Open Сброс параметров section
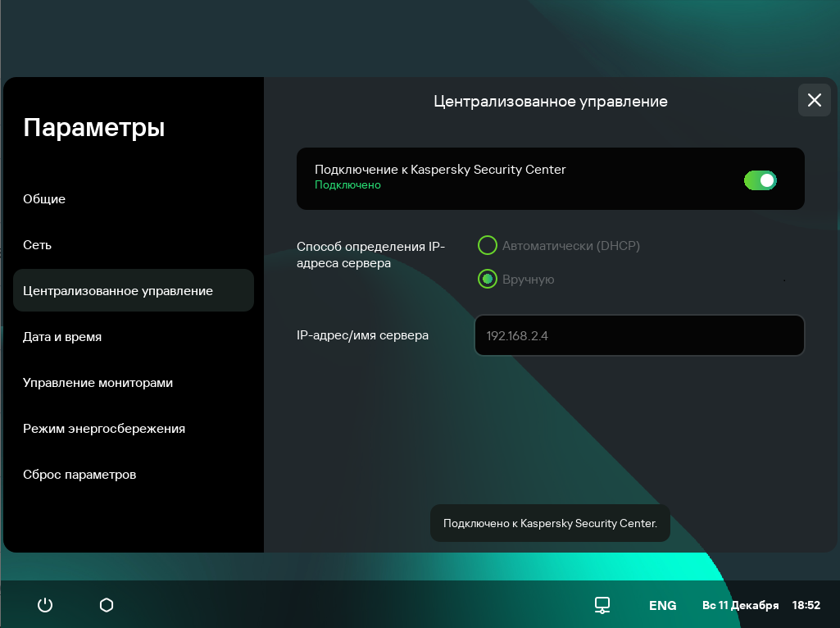The height and width of the screenshot is (628, 840). click(79, 475)
